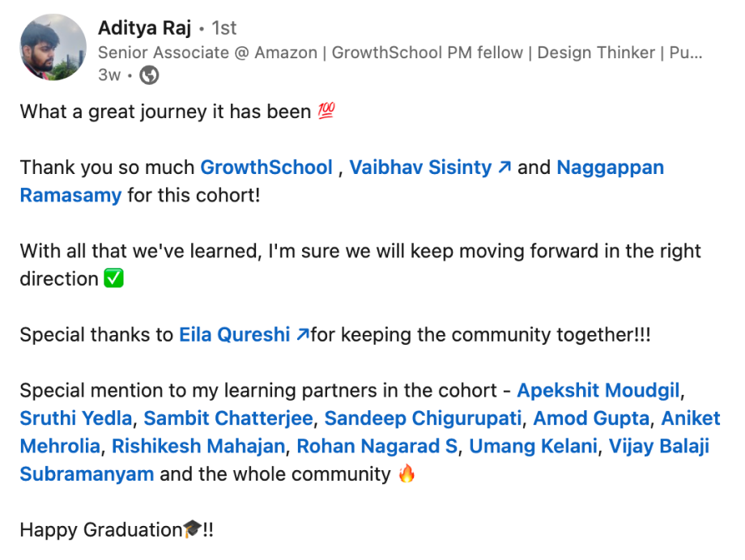Open Apekshit Moudgil's profile
Screen dimensions: 745x560
coord(598,390)
